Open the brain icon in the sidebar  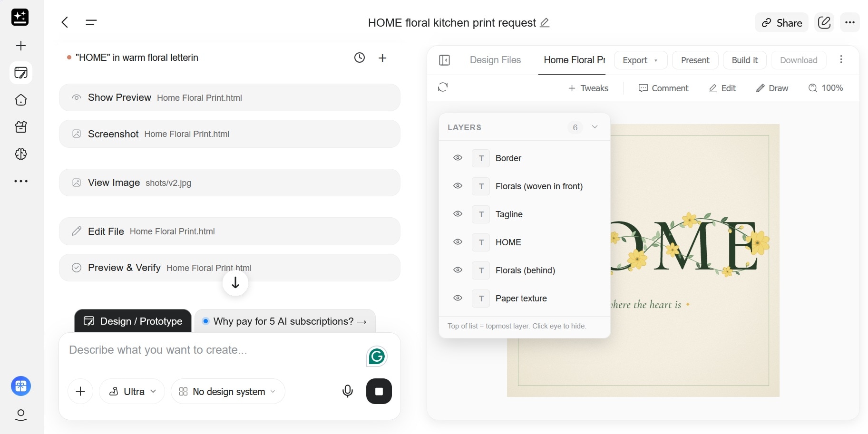click(21, 154)
